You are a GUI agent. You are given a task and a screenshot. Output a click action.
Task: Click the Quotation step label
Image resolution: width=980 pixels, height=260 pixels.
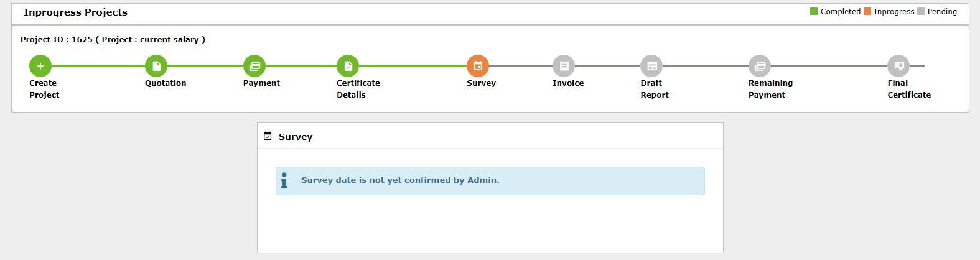pyautogui.click(x=166, y=83)
